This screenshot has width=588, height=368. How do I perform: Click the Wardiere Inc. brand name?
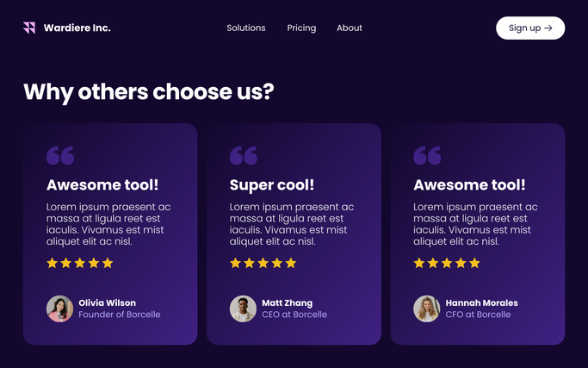[77, 28]
